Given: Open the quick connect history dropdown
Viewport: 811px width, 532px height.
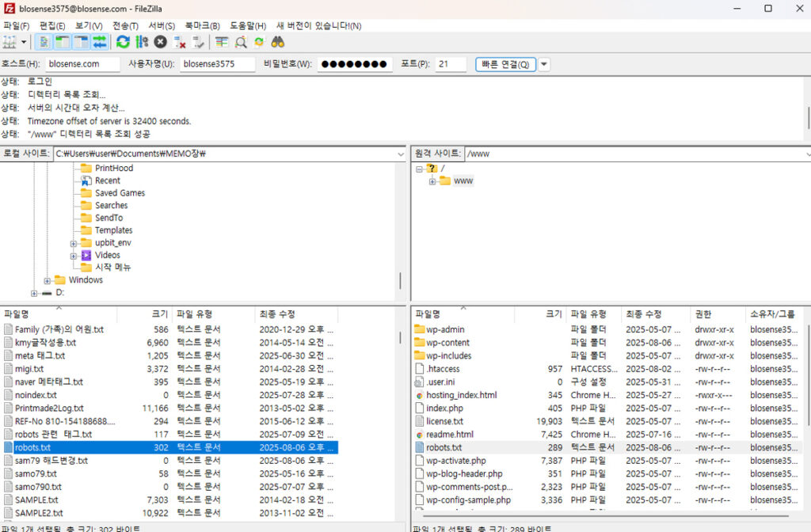Looking at the screenshot, I should point(543,65).
